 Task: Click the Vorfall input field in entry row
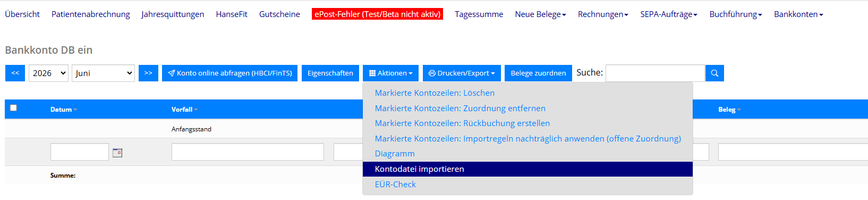pyautogui.click(x=248, y=152)
